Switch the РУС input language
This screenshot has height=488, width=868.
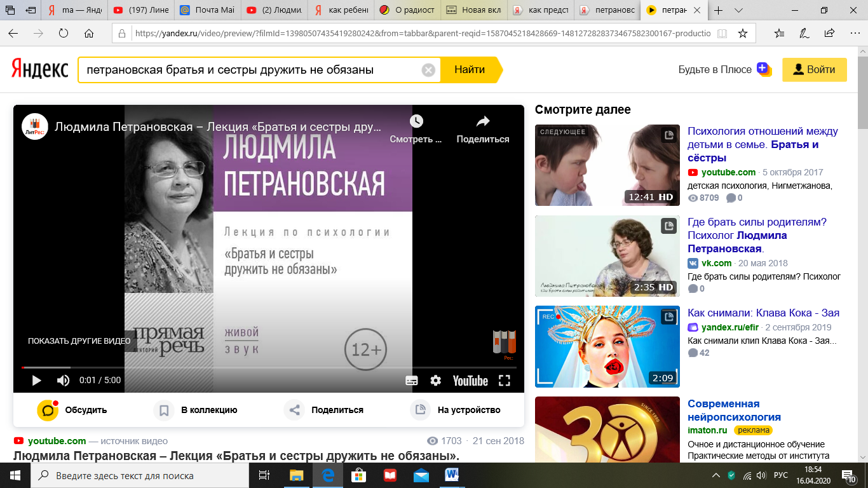tap(780, 475)
